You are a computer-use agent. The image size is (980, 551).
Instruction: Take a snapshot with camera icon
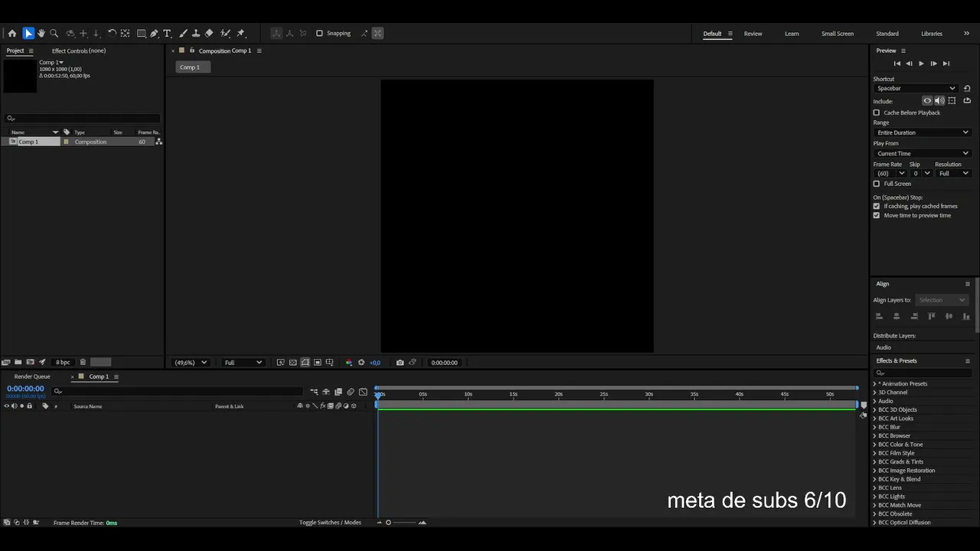point(400,363)
